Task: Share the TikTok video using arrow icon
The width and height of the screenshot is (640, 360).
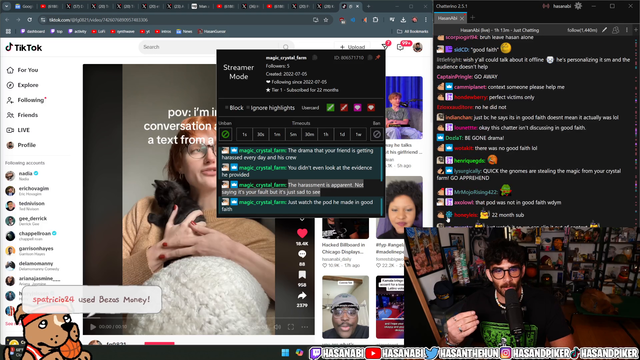Action: point(302,295)
